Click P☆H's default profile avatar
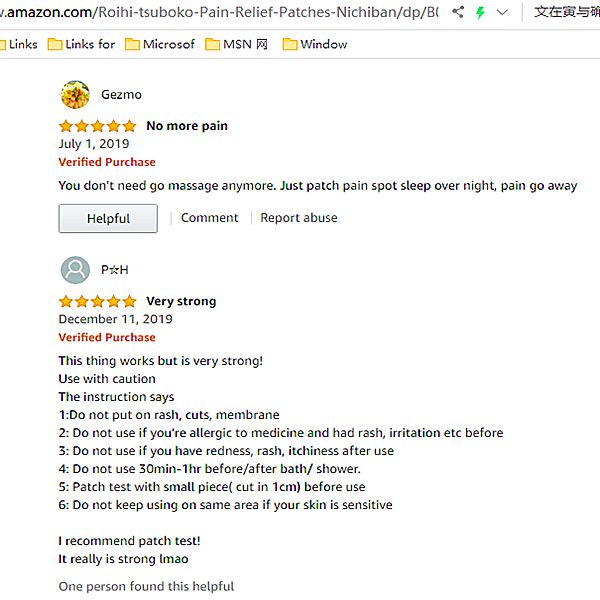The width and height of the screenshot is (600, 600). [75, 270]
